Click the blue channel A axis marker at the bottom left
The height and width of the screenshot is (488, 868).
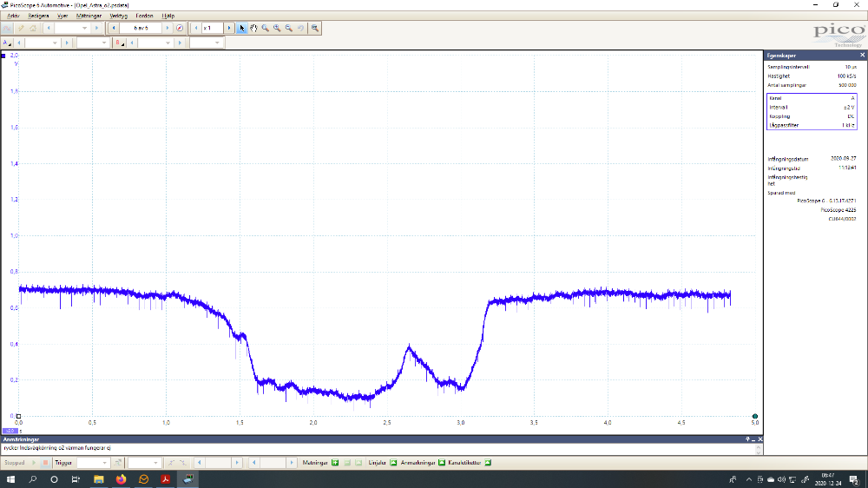(10, 431)
